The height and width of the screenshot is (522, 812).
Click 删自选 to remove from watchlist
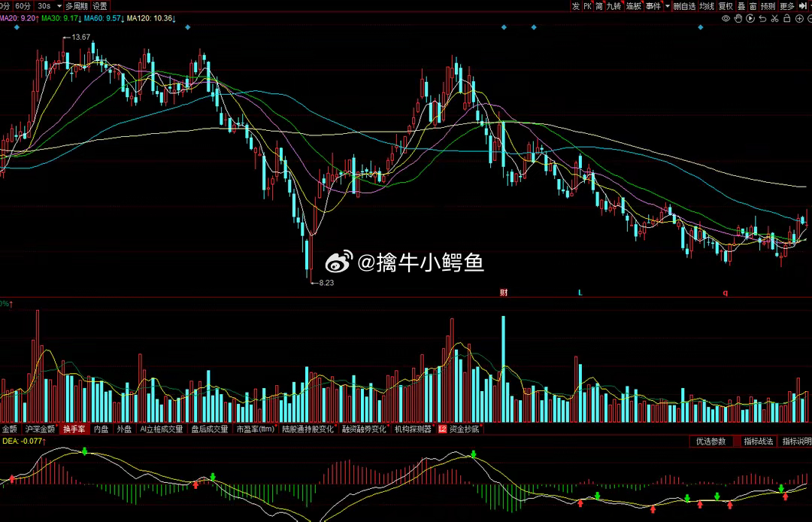click(x=684, y=6)
